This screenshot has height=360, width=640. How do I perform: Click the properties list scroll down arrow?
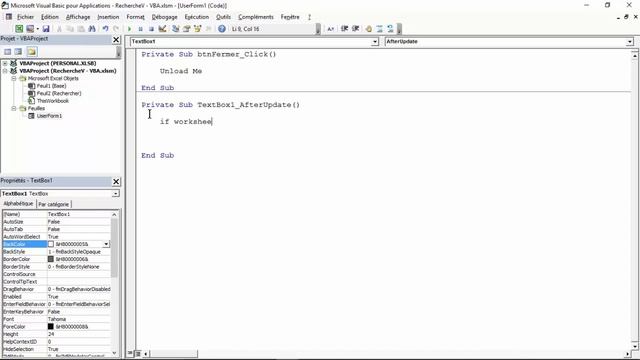point(114,353)
